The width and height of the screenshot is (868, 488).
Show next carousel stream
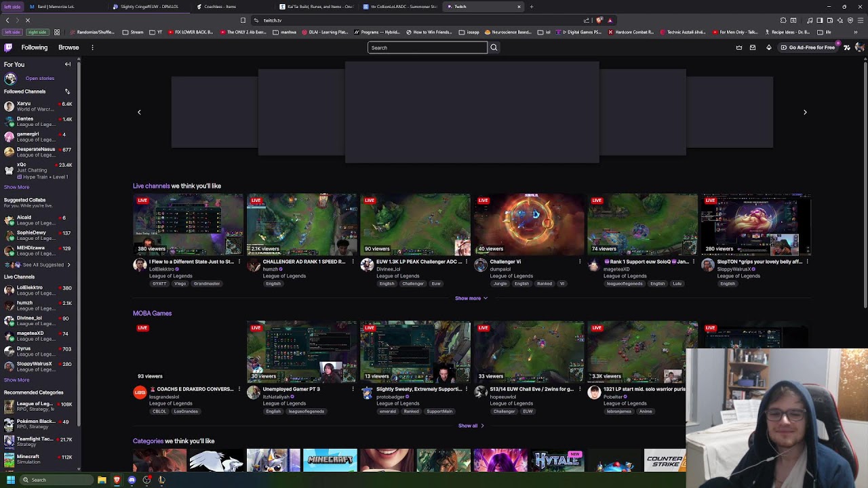tap(805, 113)
